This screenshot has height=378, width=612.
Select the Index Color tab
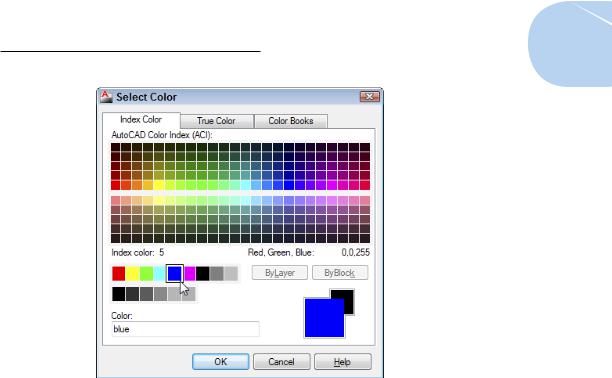click(x=141, y=119)
